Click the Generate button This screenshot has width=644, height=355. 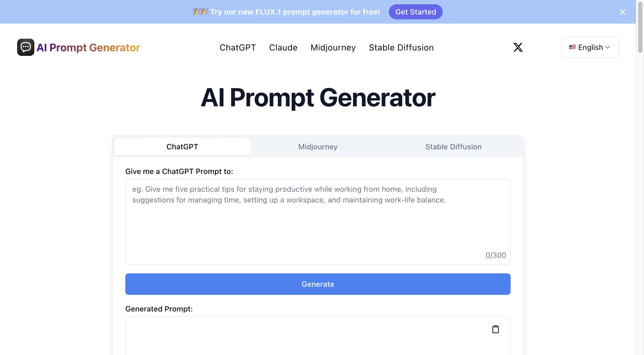[x=318, y=284]
